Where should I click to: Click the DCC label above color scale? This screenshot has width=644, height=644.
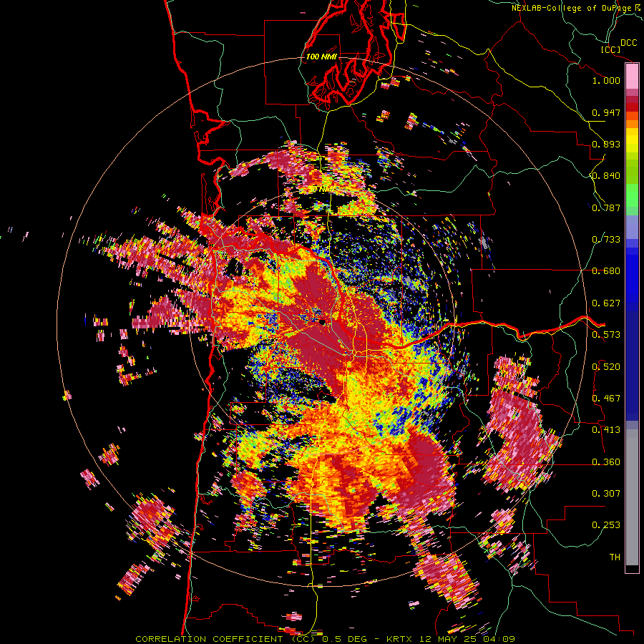629,43
